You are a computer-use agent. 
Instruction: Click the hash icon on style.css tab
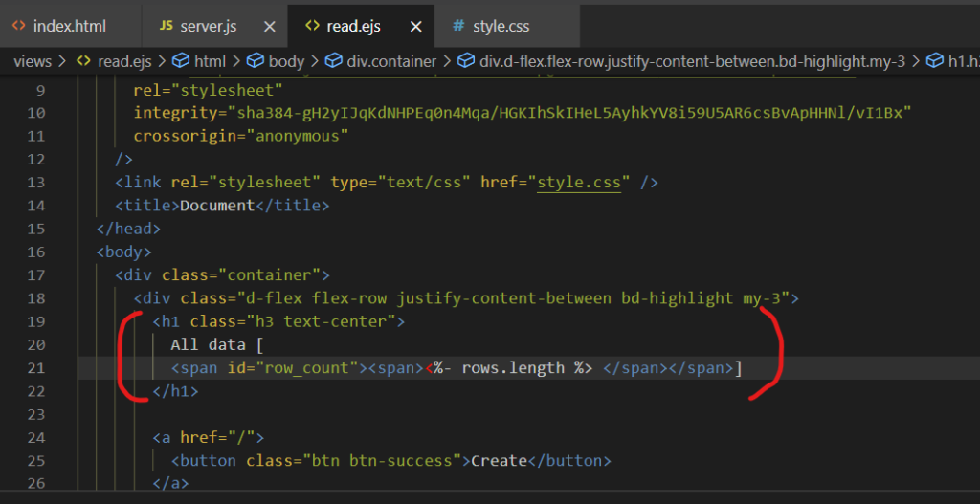pyautogui.click(x=458, y=26)
